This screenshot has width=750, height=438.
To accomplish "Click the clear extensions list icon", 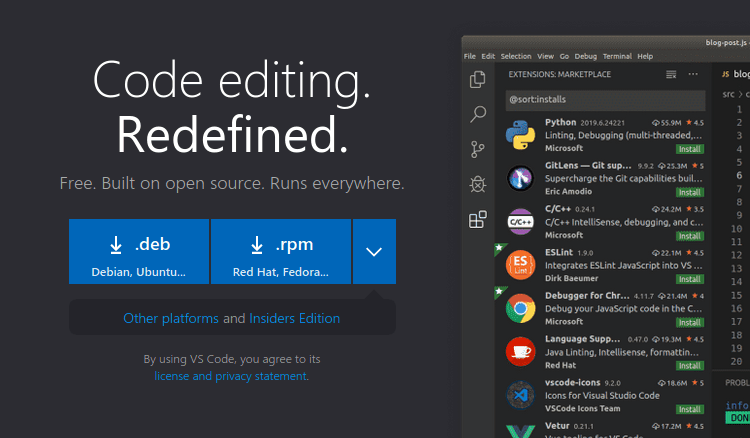I will [671, 74].
